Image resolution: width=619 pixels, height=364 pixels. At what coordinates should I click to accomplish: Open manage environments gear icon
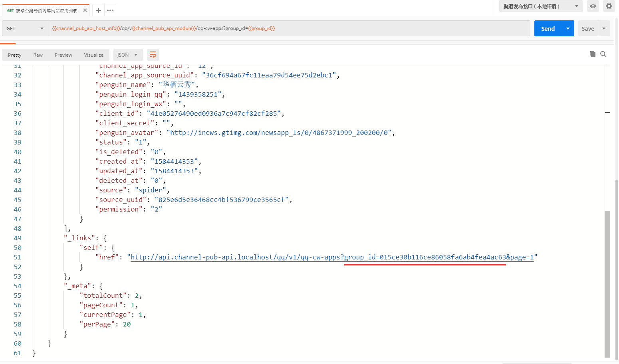point(609,6)
